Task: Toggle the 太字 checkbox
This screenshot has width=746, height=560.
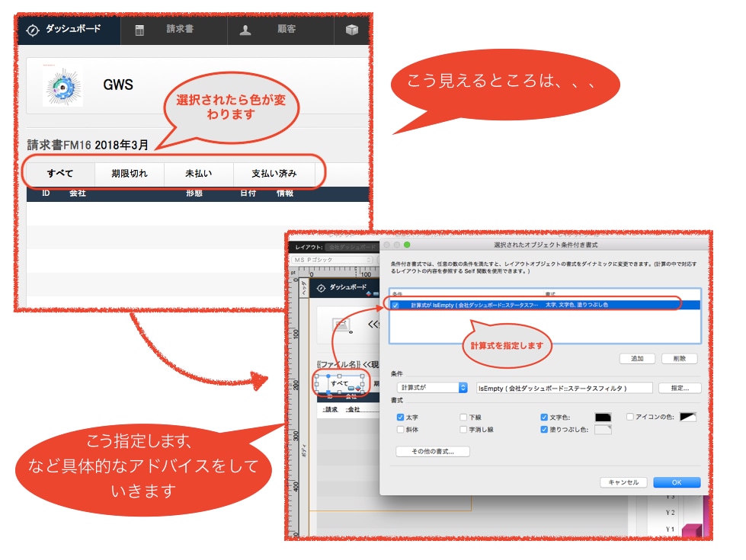Action: tap(400, 418)
